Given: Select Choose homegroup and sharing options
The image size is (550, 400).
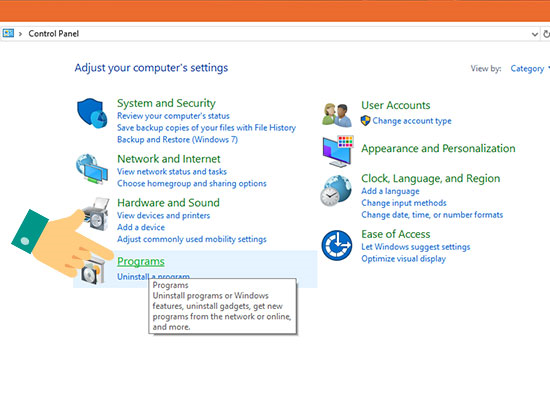Looking at the screenshot, I should tap(192, 184).
